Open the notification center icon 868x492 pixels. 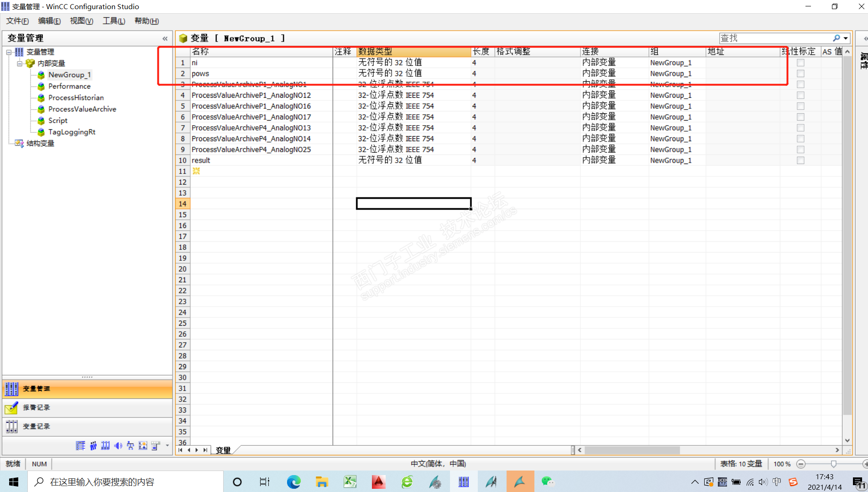click(858, 482)
